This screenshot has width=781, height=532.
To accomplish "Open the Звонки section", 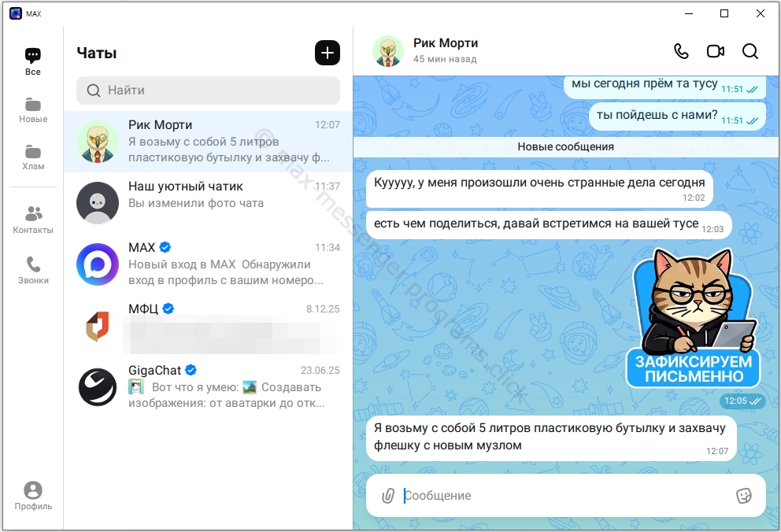I will (33, 270).
